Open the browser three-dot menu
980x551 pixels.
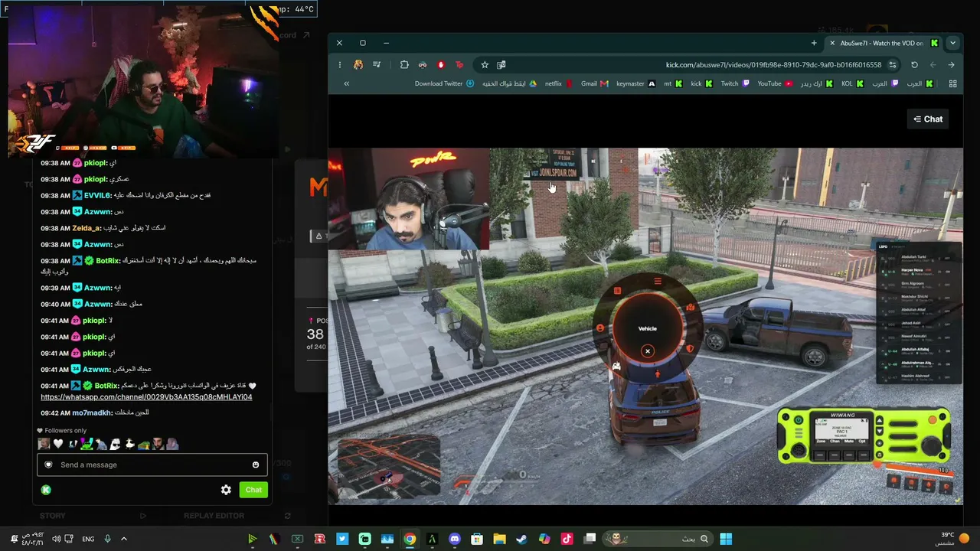click(x=339, y=65)
